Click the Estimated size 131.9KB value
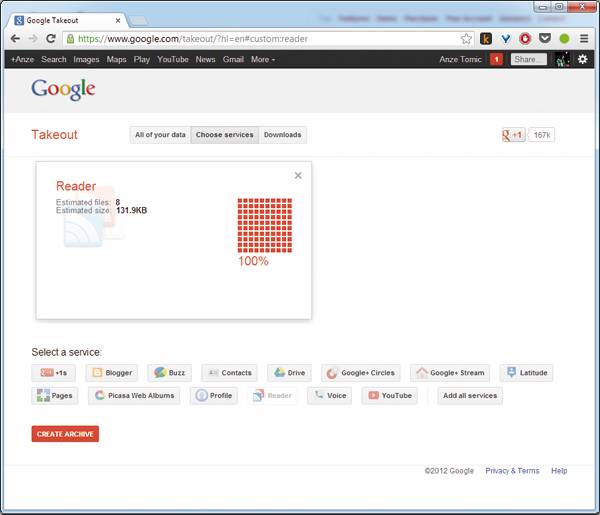The height and width of the screenshot is (515, 600). coord(132,210)
